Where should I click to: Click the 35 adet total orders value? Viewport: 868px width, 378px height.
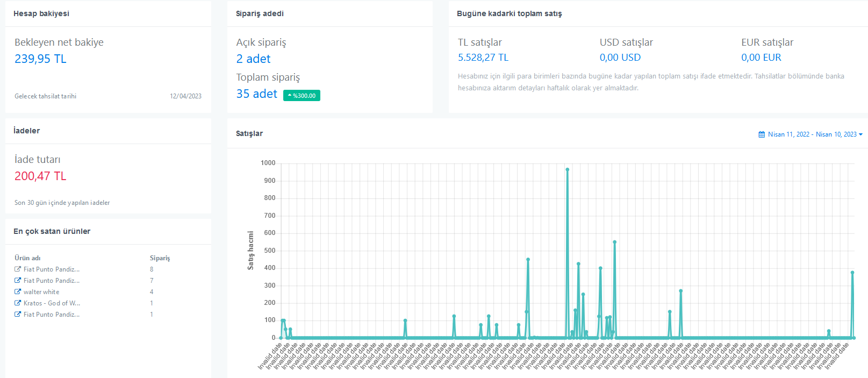(257, 94)
